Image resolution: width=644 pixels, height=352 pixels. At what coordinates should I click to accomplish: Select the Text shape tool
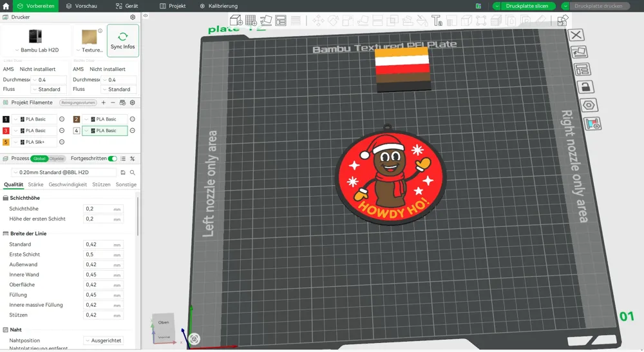point(437,21)
